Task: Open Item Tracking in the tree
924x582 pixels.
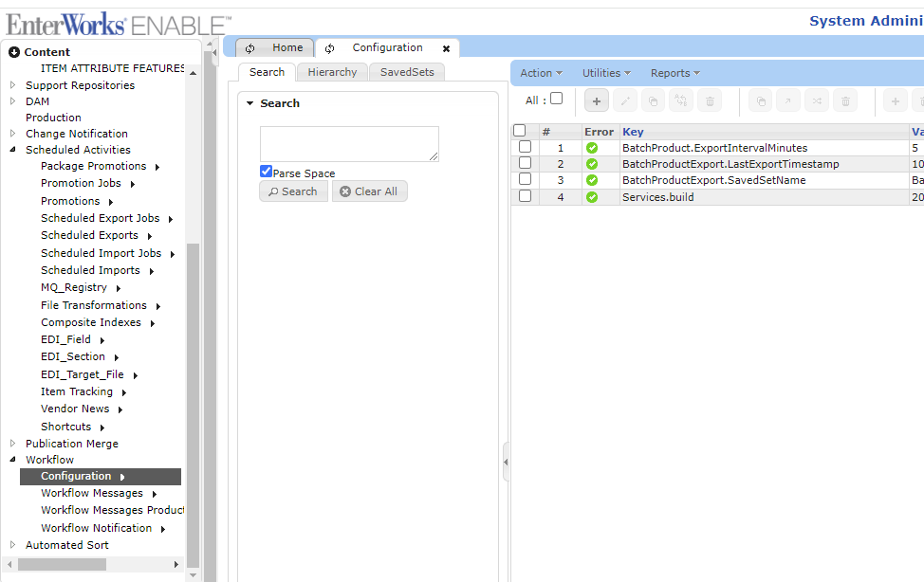Action: [x=77, y=391]
